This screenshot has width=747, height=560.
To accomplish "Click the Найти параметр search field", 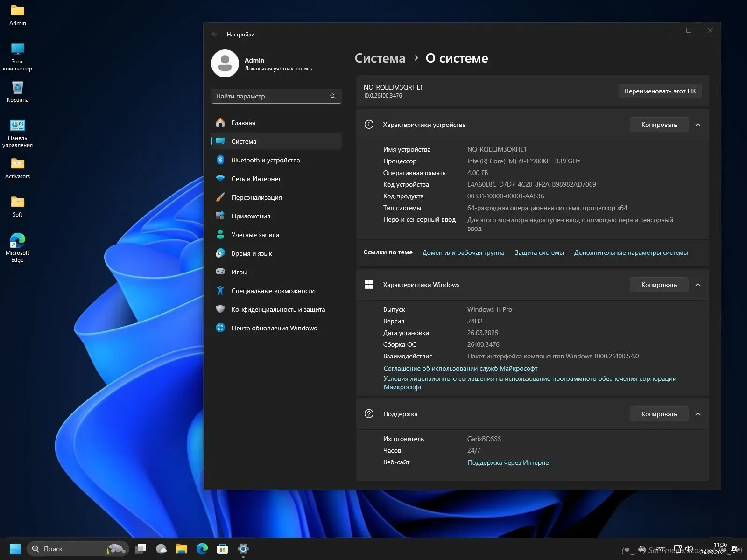I will click(271, 96).
